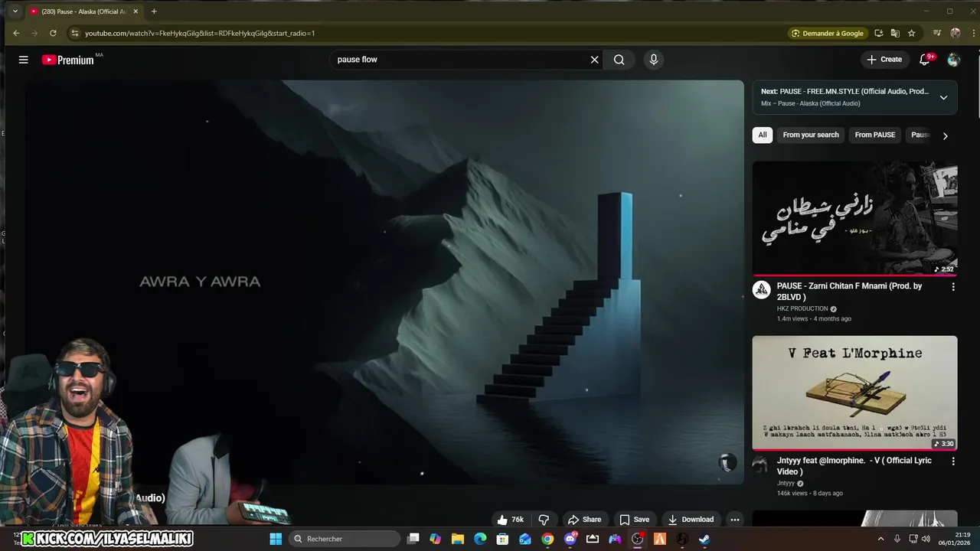Open PAUSE - Zarni Chitan F Mnami title

point(849,292)
